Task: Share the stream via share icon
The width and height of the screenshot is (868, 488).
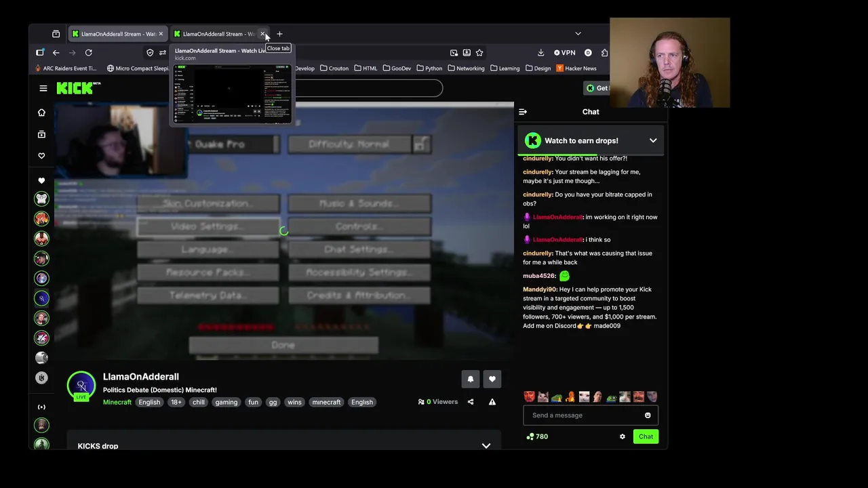Action: (x=471, y=402)
